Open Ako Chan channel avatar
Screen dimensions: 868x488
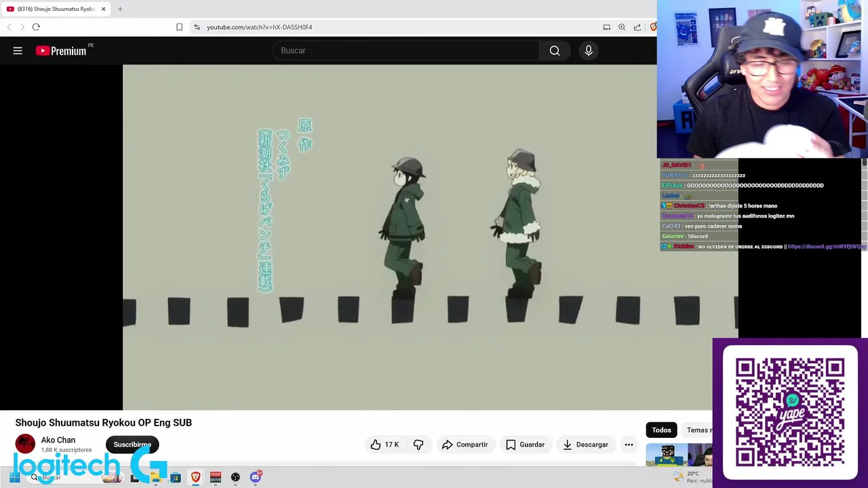[25, 444]
